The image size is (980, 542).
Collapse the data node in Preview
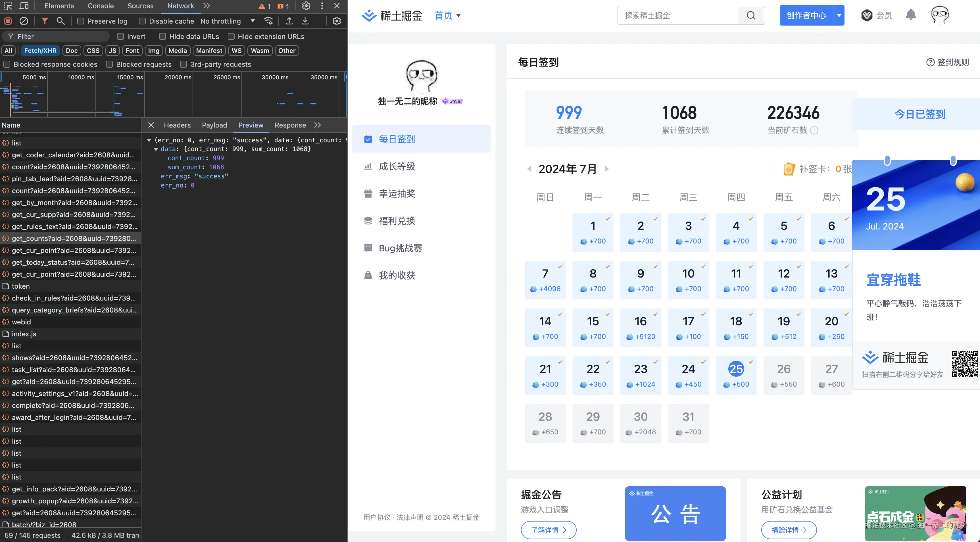(x=156, y=149)
